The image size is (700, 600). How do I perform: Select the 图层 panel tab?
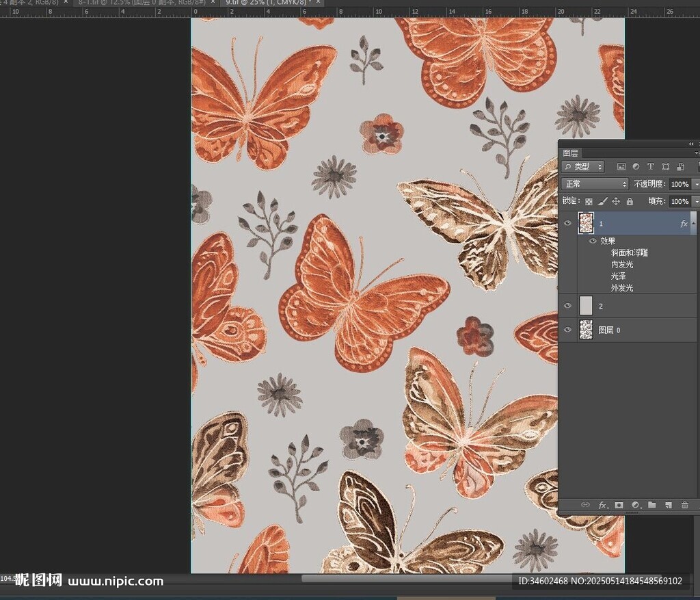coord(571,153)
